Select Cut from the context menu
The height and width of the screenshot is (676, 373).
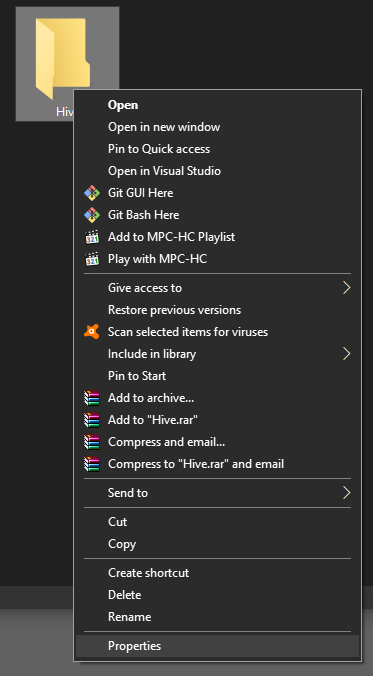(217, 522)
